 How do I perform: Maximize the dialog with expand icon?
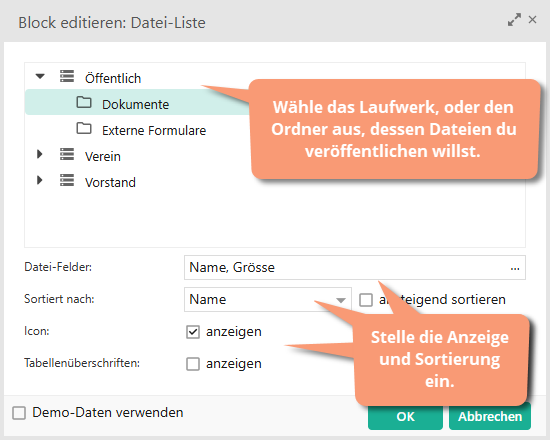[x=514, y=20]
